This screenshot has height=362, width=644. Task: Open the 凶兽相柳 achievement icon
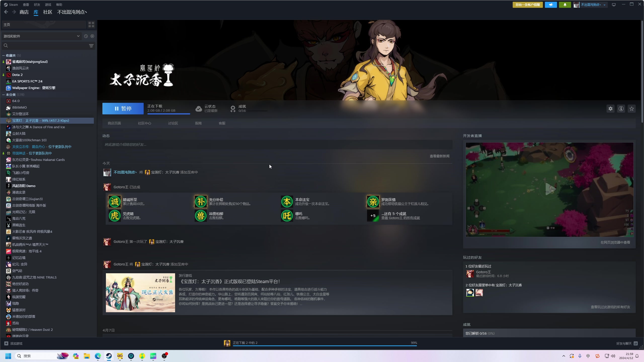click(x=201, y=216)
